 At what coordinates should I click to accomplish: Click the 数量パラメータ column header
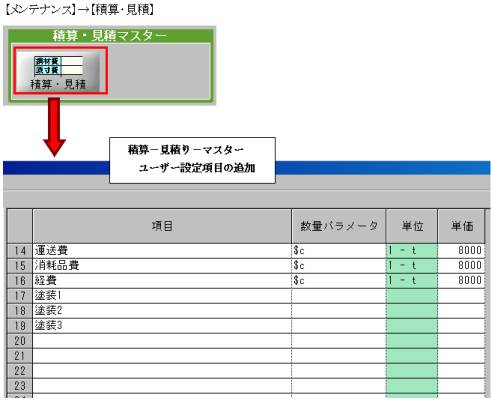tap(339, 226)
